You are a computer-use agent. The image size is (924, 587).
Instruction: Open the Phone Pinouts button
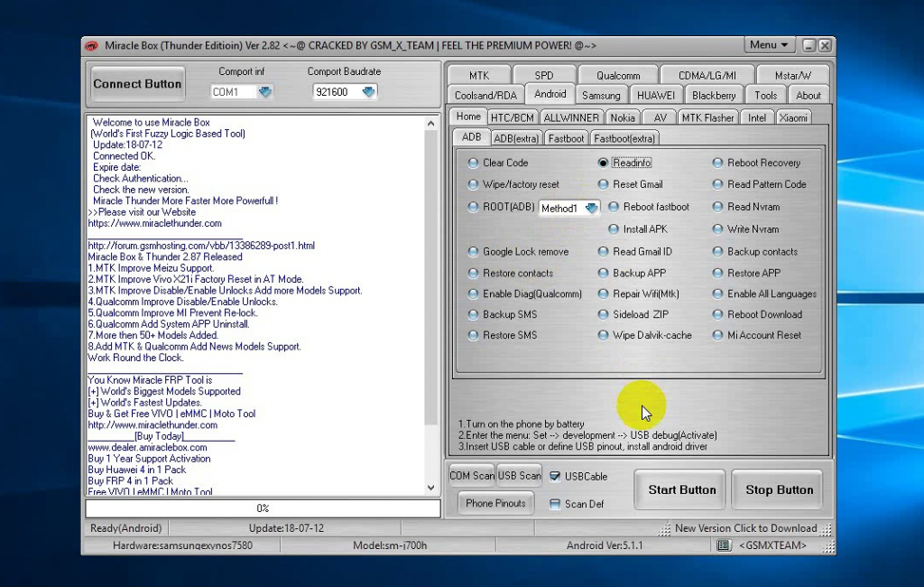(495, 503)
